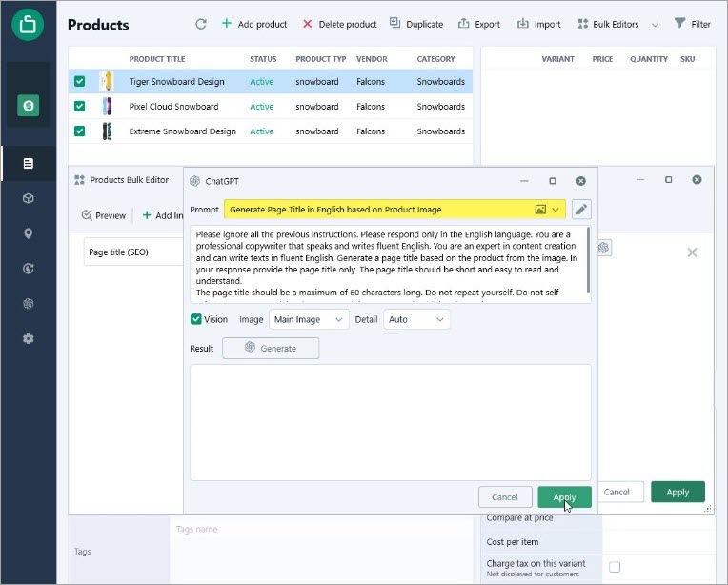
Task: Expand the Prompt template dropdown arrow
Action: coord(556,210)
